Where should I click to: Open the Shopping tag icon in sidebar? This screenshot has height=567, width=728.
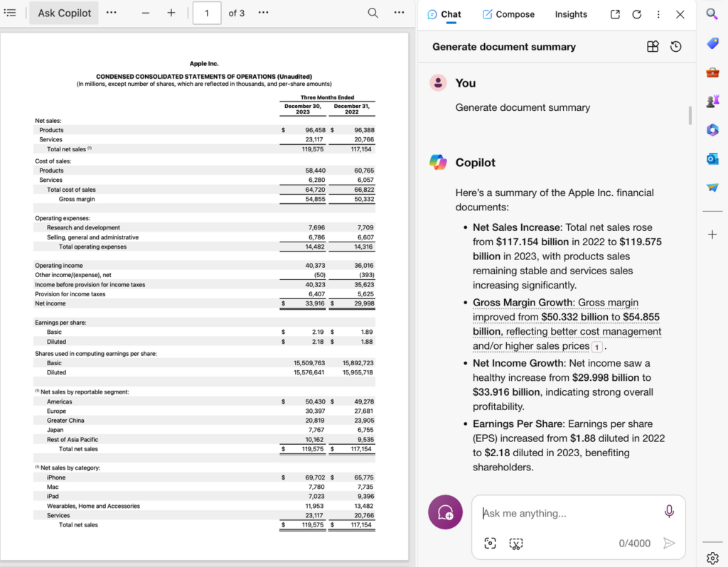(x=712, y=43)
